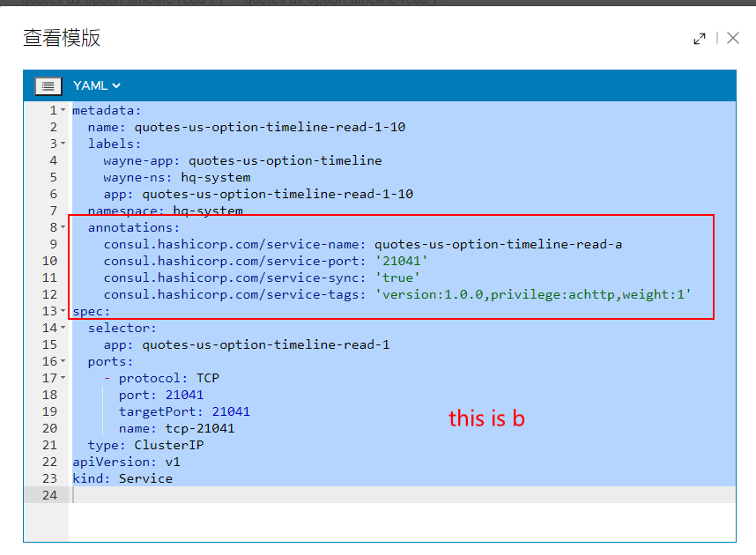Screen dimensions: 756x555
Task: Collapse the labels block on line 3
Action: click(x=61, y=143)
